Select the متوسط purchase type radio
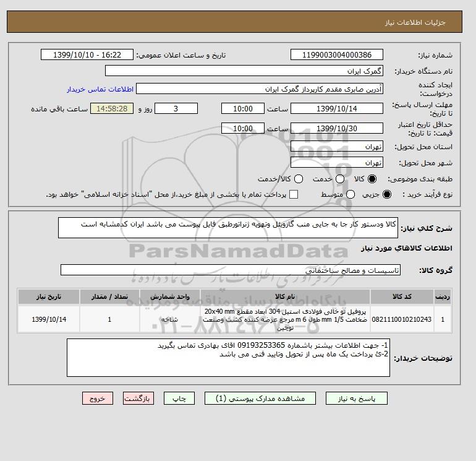Viewport: 476px width, 461px height. (351, 194)
